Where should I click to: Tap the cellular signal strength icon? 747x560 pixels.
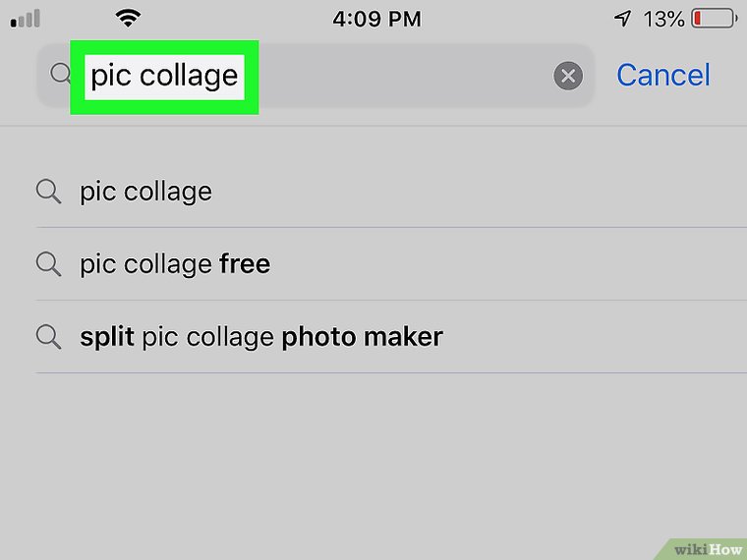25,19
